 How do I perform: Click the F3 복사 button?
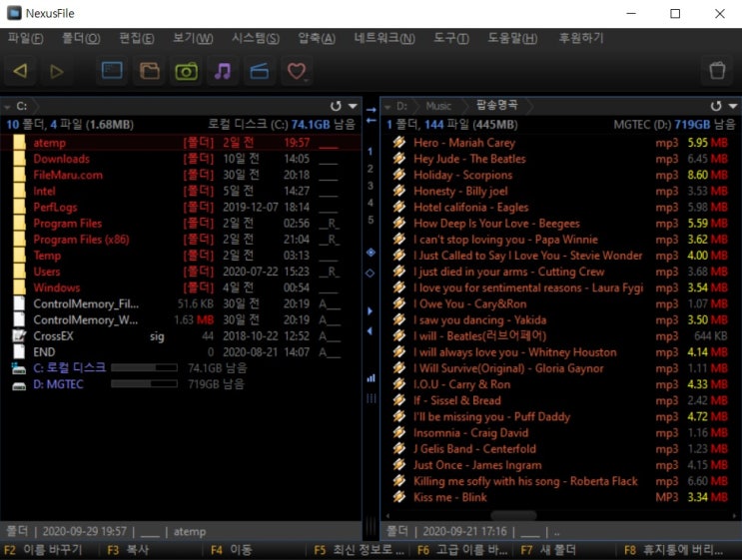[128, 550]
